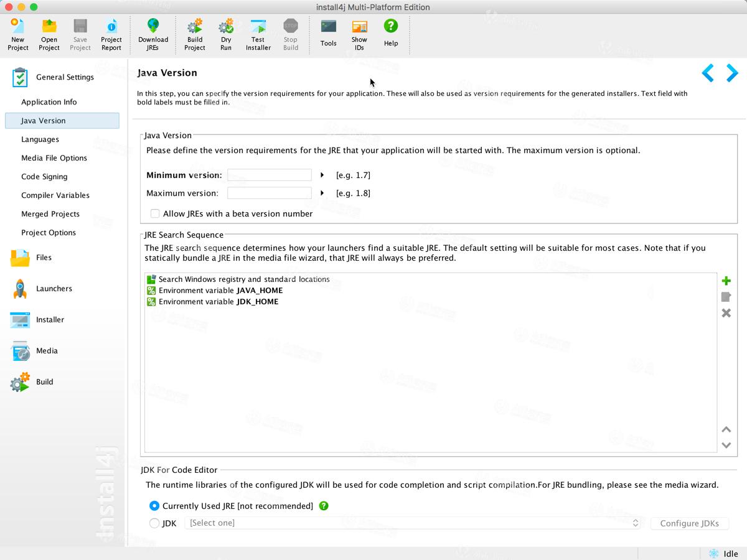This screenshot has width=747, height=560.
Task: Open Application Info settings
Action: pyautogui.click(x=49, y=101)
